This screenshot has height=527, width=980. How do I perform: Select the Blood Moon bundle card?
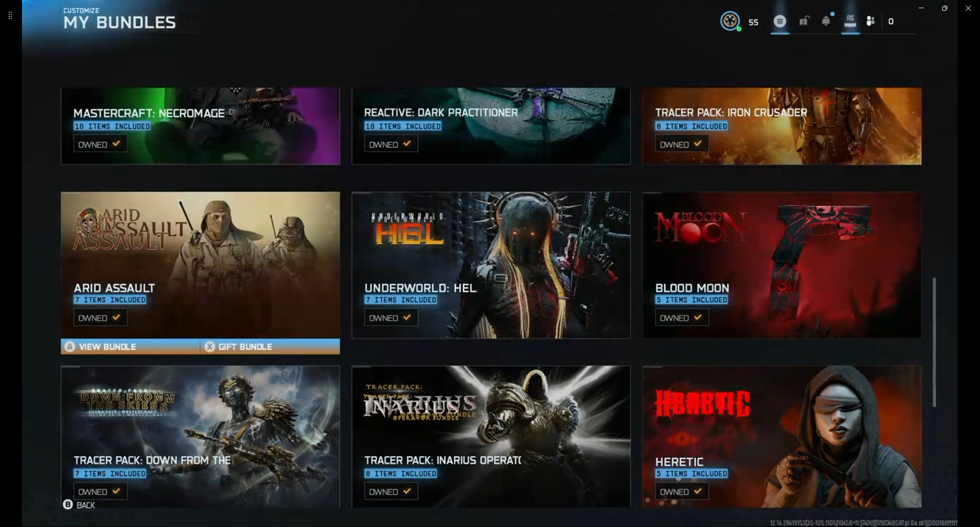pyautogui.click(x=782, y=265)
